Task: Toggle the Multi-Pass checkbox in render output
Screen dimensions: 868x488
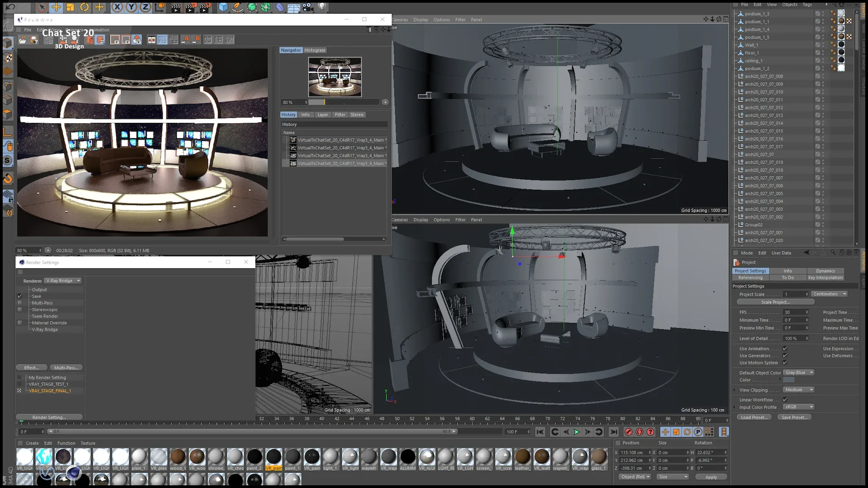Action: point(19,303)
